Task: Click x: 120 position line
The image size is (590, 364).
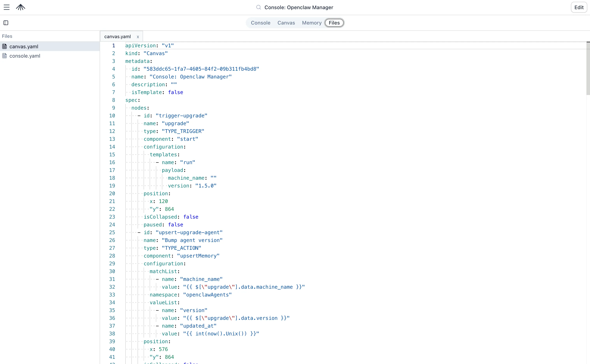Action: [159, 201]
